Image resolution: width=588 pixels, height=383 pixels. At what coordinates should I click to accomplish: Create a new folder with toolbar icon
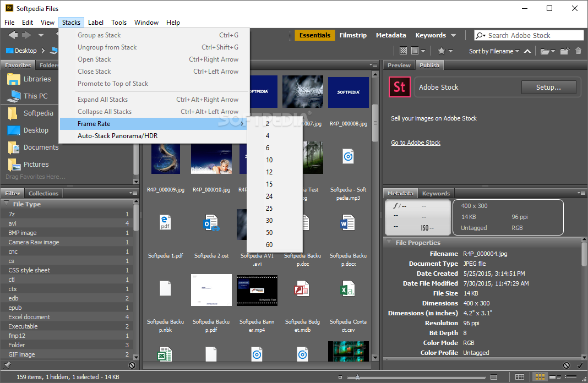565,51
